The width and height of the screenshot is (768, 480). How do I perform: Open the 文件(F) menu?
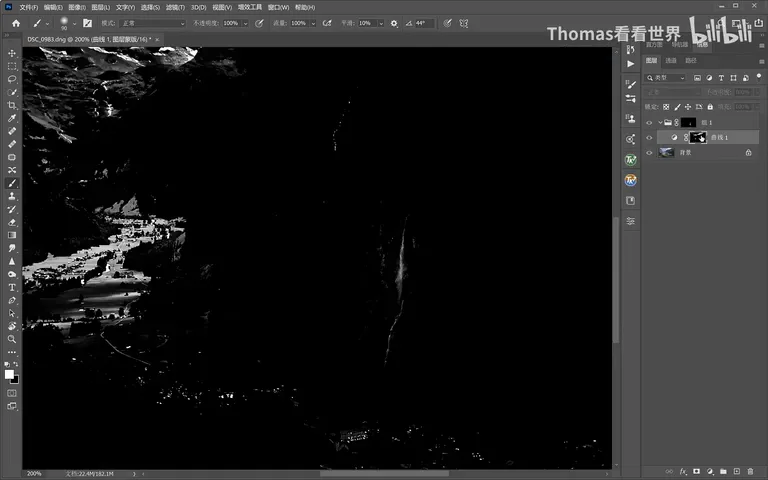tap(28, 7)
